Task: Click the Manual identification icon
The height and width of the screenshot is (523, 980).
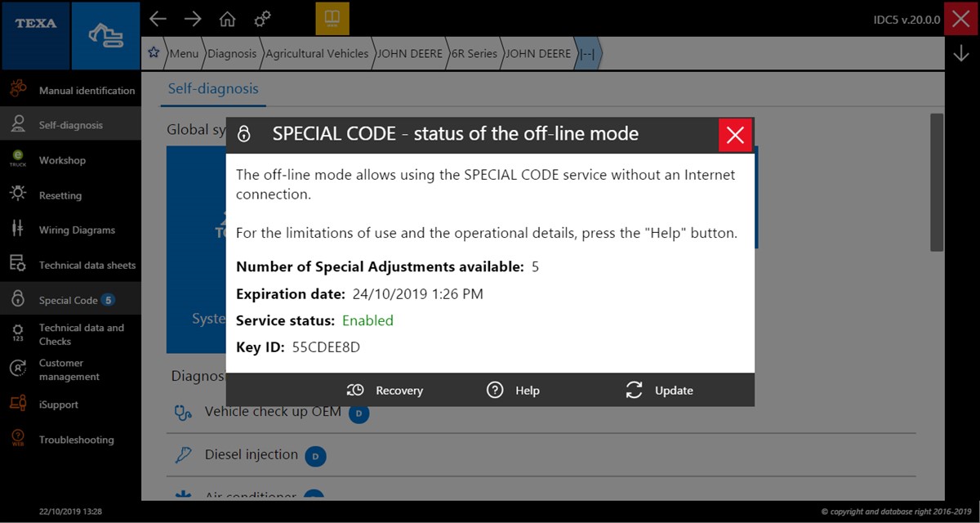Action: tap(18, 89)
